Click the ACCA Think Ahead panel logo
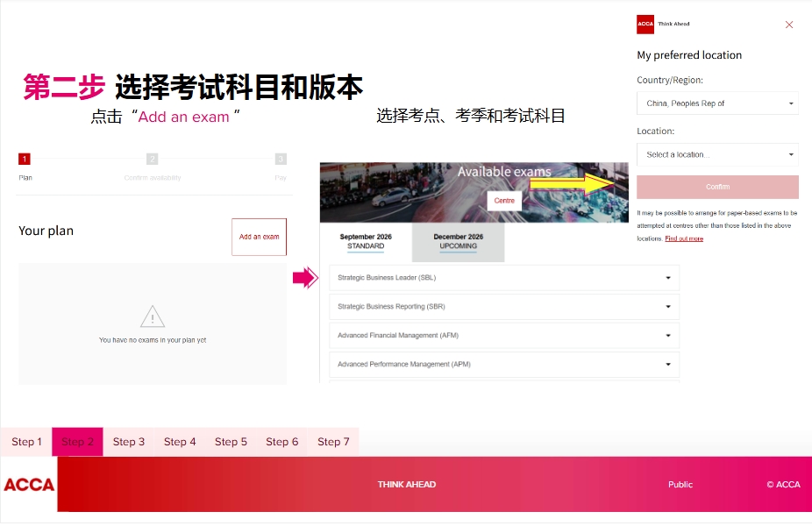The image size is (812, 526). click(x=663, y=25)
